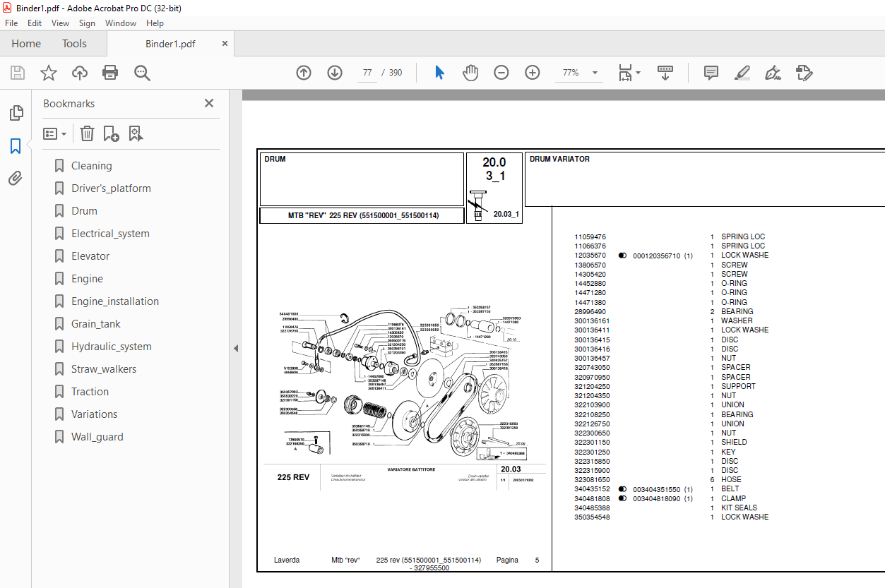
Task: Open the Electrical_system bookmark
Action: click(110, 234)
